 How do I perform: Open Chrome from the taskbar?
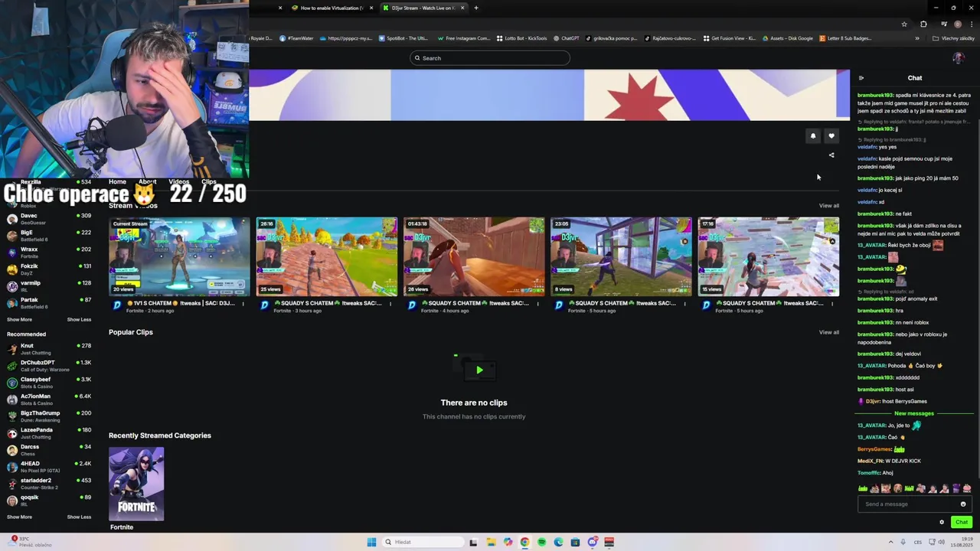[524, 542]
